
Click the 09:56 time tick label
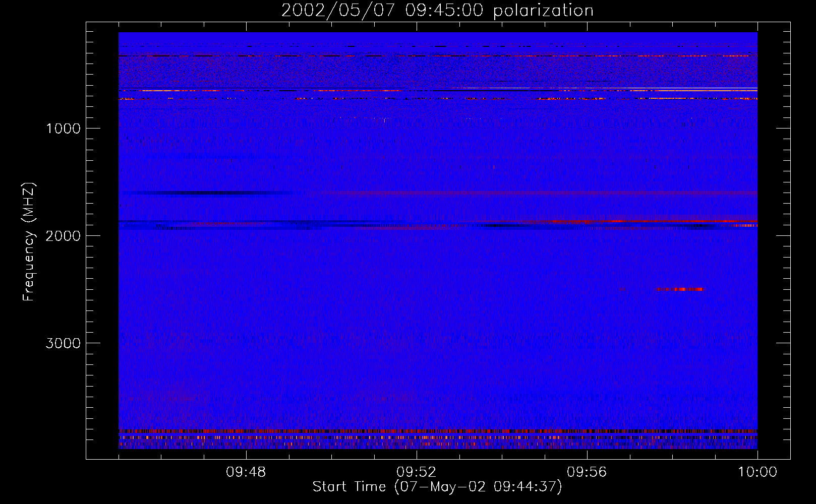(587, 472)
